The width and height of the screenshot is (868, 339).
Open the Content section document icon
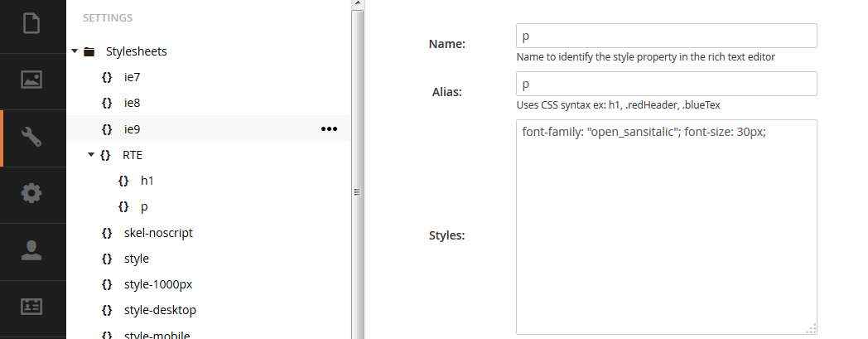(x=31, y=24)
